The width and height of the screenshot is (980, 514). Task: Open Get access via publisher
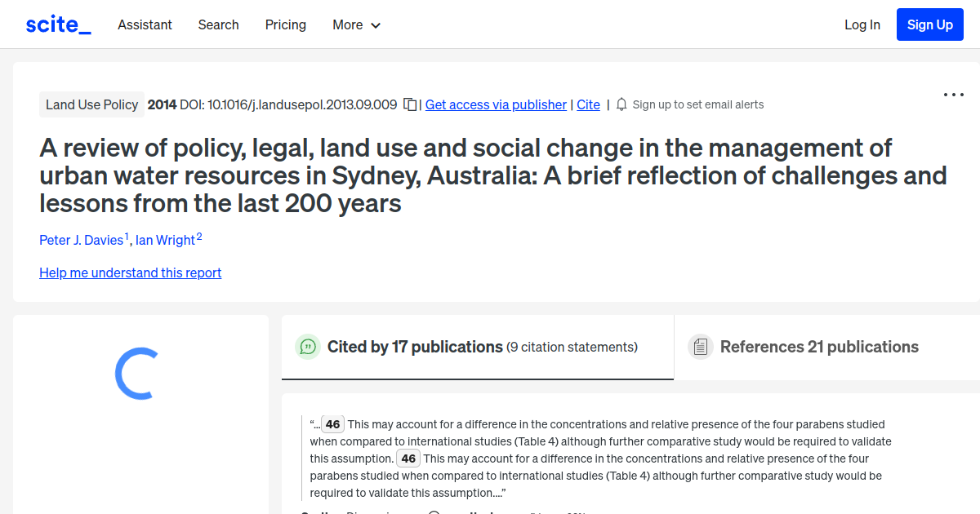point(496,104)
